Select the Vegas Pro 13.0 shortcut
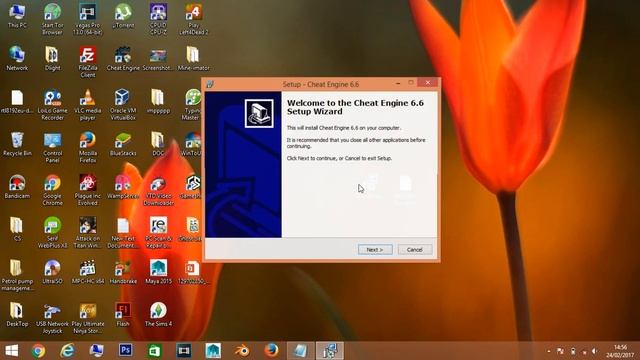 pyautogui.click(x=87, y=18)
